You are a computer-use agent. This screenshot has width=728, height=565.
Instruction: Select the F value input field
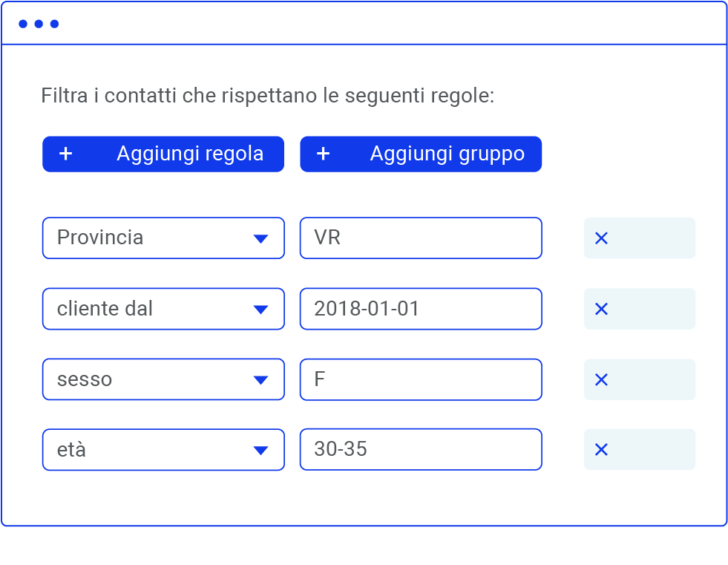(420, 379)
